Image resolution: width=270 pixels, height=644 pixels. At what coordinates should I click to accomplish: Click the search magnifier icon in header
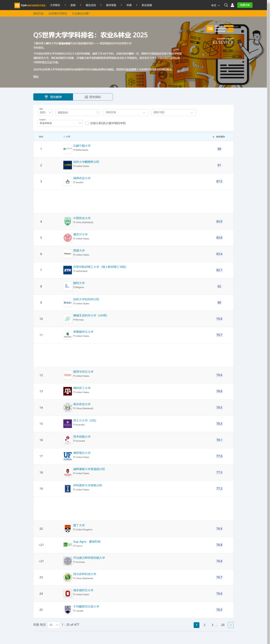pos(226,5)
